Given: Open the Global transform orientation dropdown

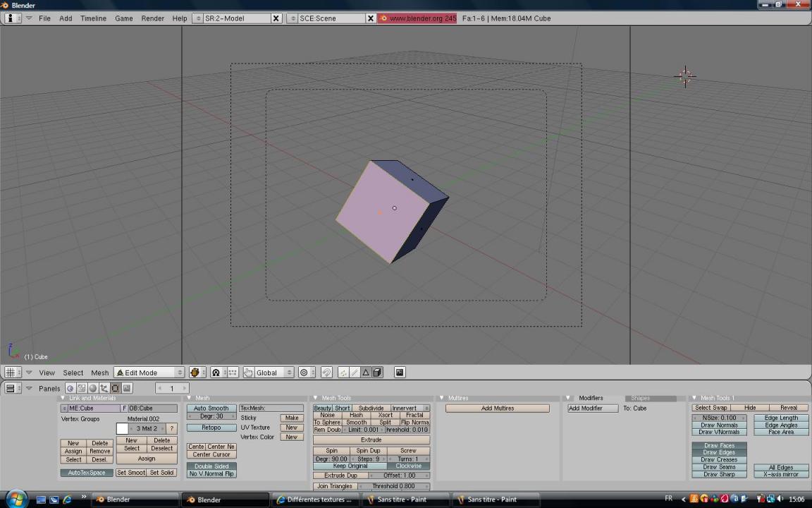Looking at the screenshot, I should point(266,373).
